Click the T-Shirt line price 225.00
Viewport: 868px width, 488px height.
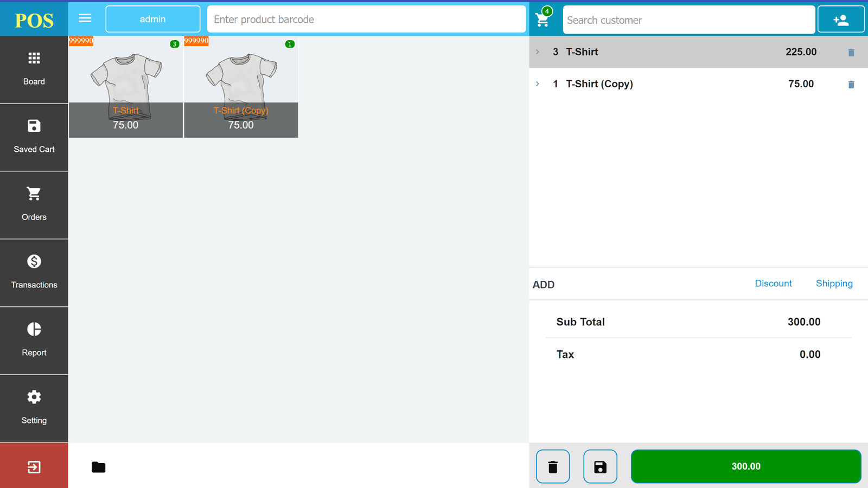pos(801,52)
